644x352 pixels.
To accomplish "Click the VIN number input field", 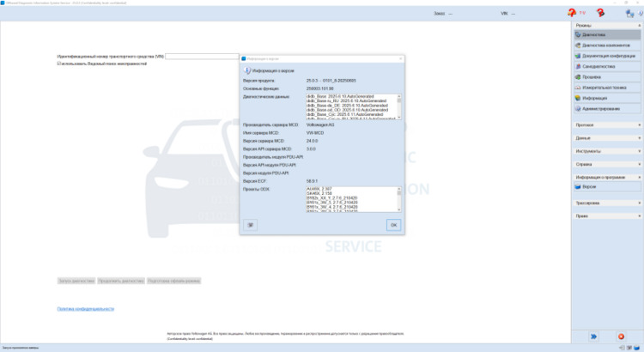I will point(203,57).
